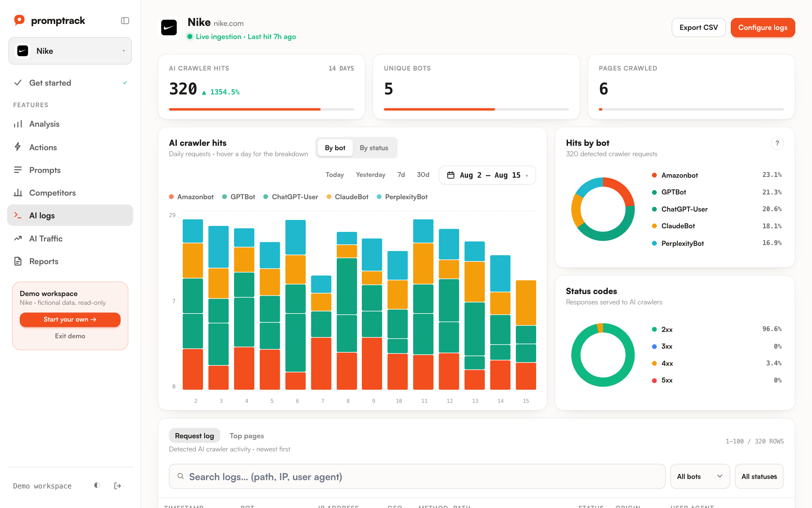
Task: Toggle ClaudeBot series in chart legend
Action: click(347, 197)
